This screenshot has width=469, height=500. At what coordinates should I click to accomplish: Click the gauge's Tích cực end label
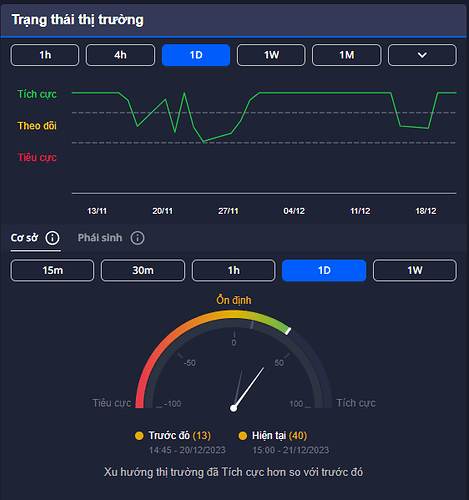tap(356, 403)
